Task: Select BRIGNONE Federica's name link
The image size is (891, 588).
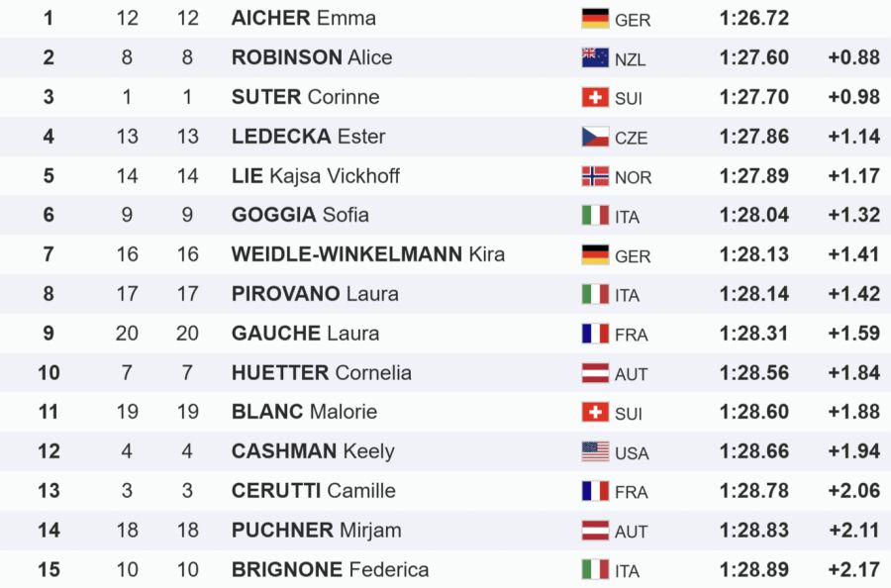Action: (x=330, y=569)
